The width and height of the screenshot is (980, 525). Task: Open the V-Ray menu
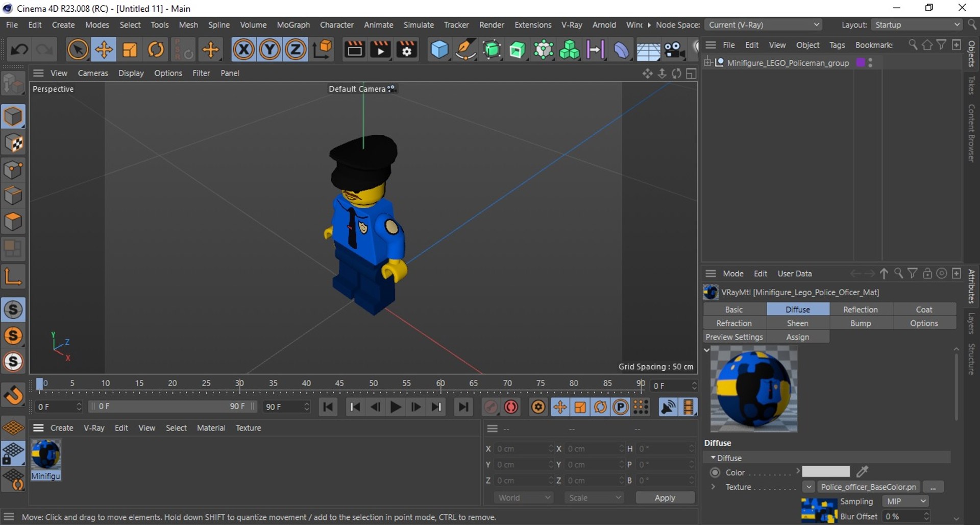coord(572,25)
